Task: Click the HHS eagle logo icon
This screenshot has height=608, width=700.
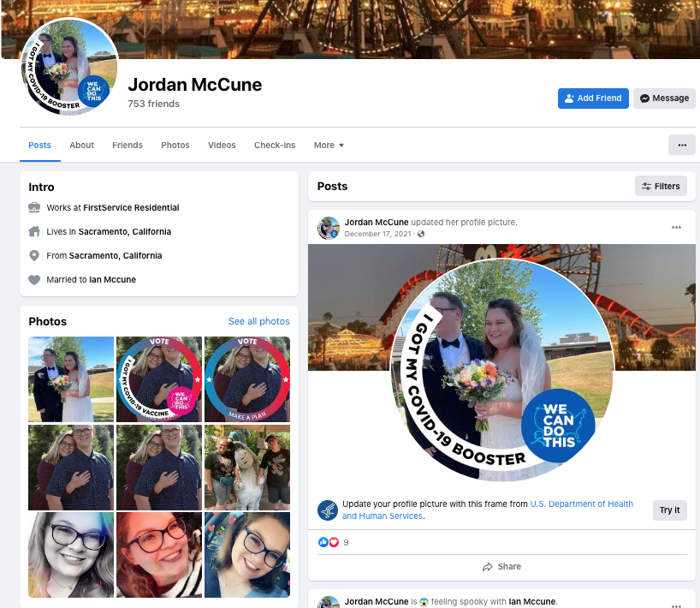Action: coord(328,510)
